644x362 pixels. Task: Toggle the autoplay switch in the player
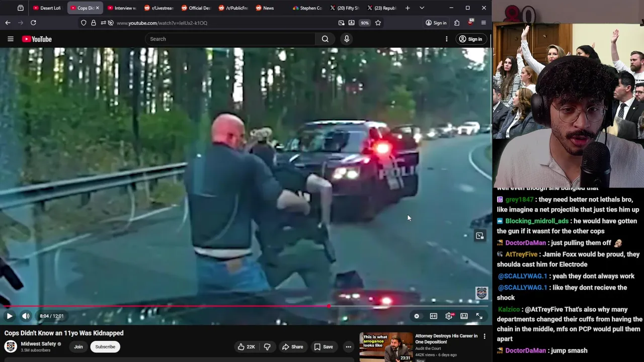point(417,316)
